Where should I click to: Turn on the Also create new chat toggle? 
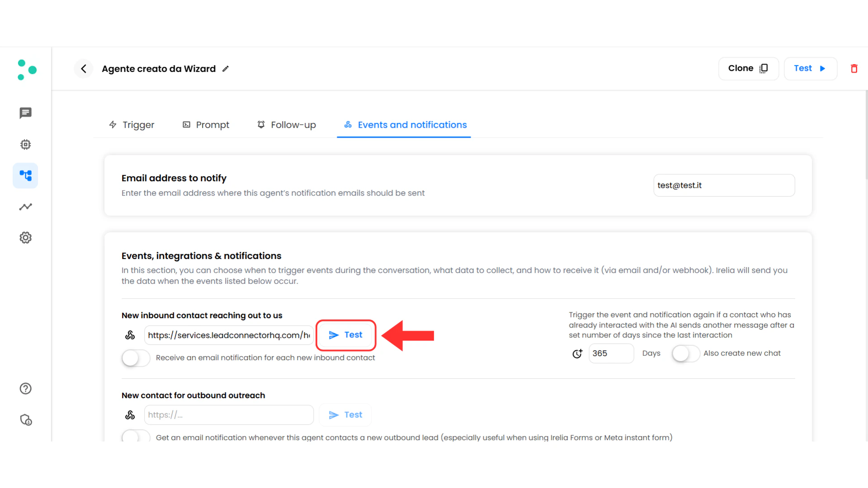[x=685, y=354]
